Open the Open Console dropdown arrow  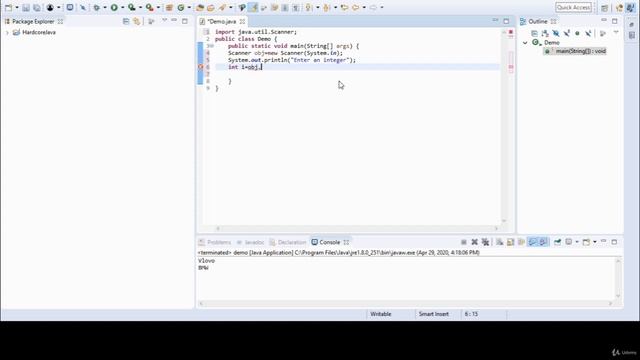(595, 242)
